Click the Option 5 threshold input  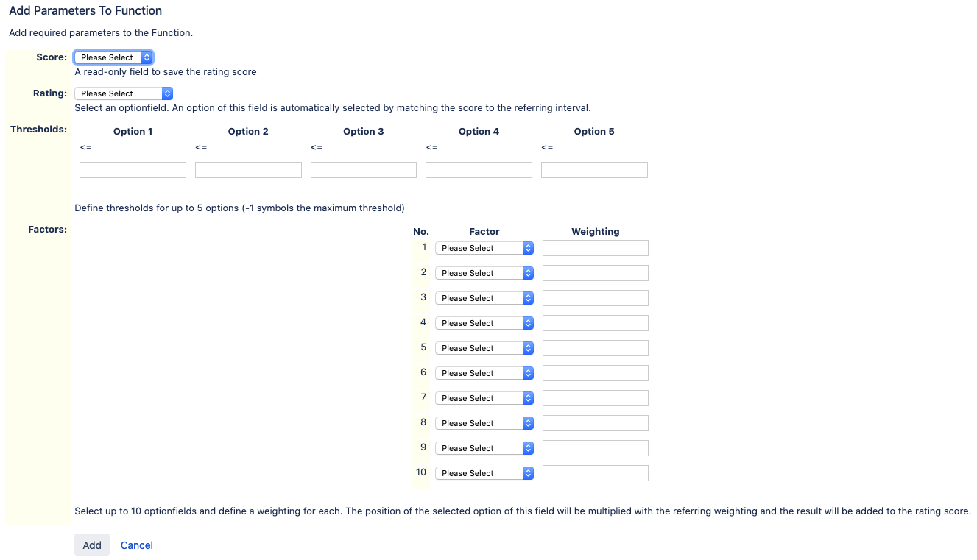(594, 170)
